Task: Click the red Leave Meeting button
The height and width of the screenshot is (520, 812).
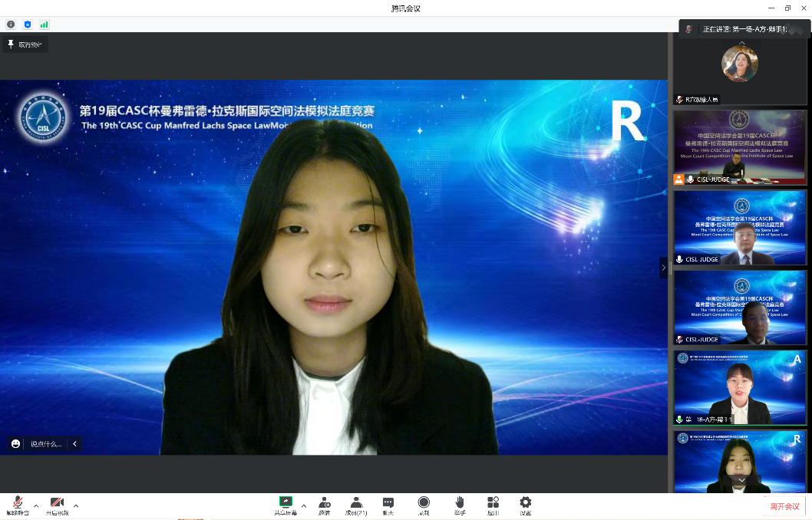Action: pyautogui.click(x=784, y=506)
